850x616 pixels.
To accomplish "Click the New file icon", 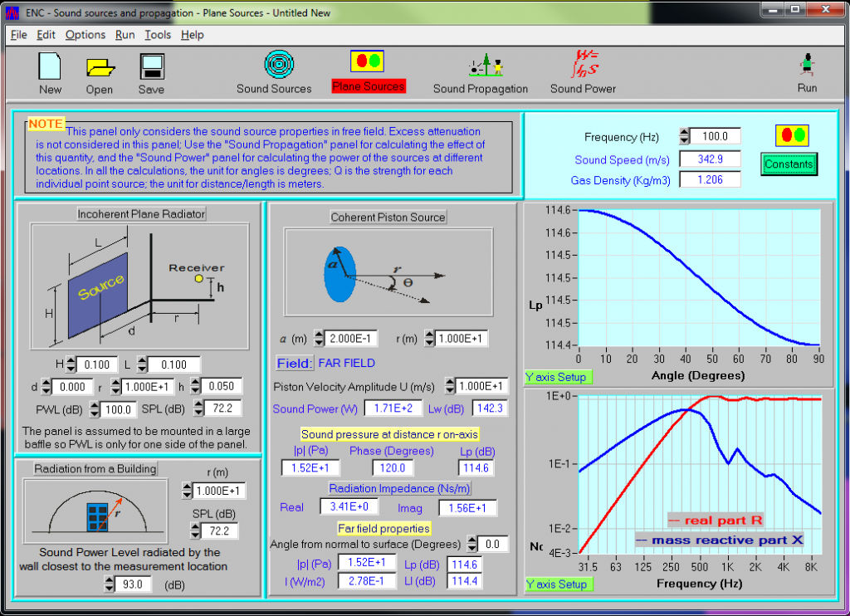I will point(50,66).
